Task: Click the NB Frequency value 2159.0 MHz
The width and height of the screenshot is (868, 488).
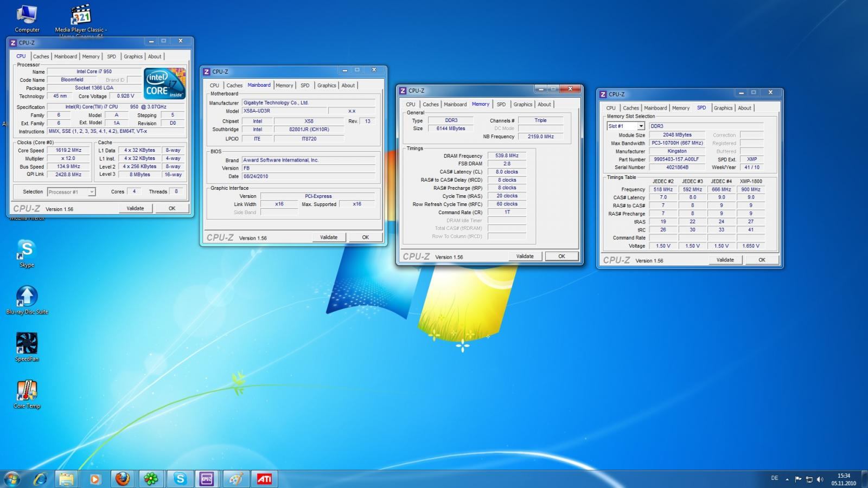Action: [540, 137]
